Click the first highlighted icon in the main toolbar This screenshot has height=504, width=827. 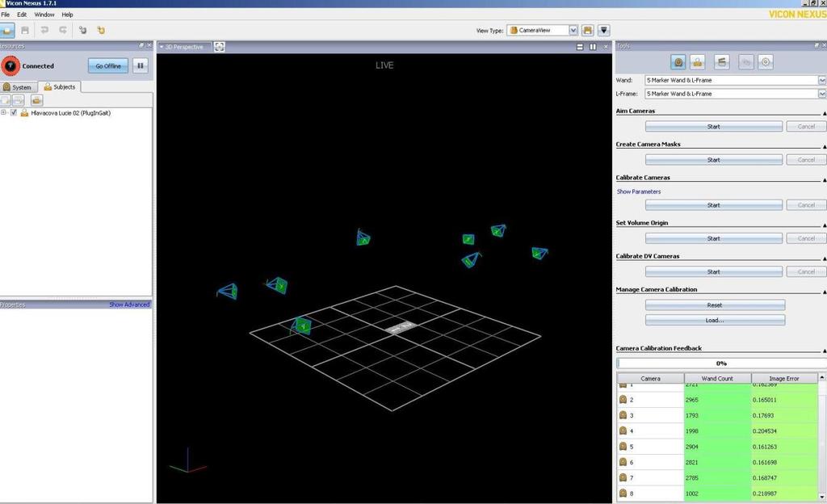click(6, 30)
